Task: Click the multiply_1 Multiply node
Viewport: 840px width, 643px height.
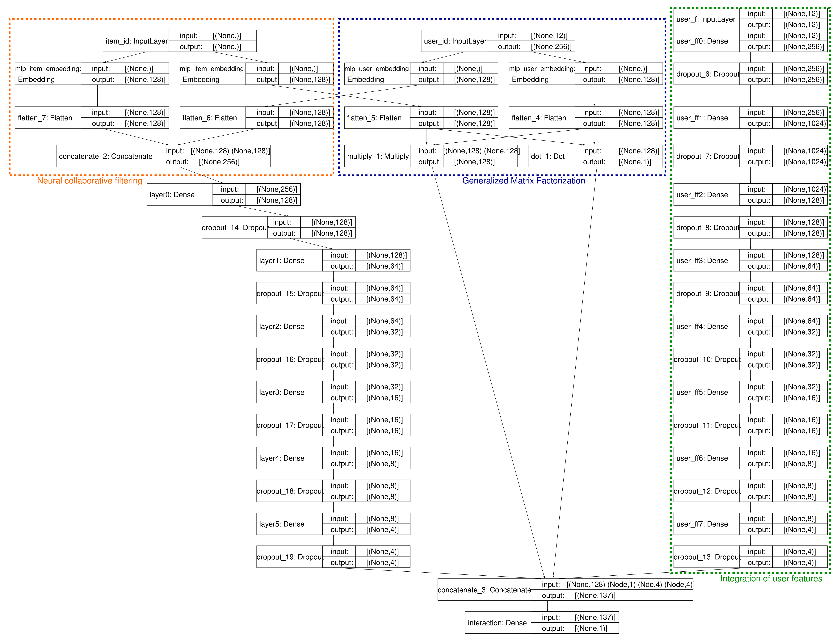Action: 377,156
